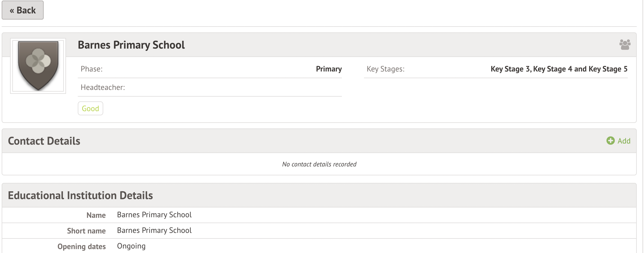Viewport: 644px width, 253px height.
Task: Open the Short name row value
Action: coord(154,230)
